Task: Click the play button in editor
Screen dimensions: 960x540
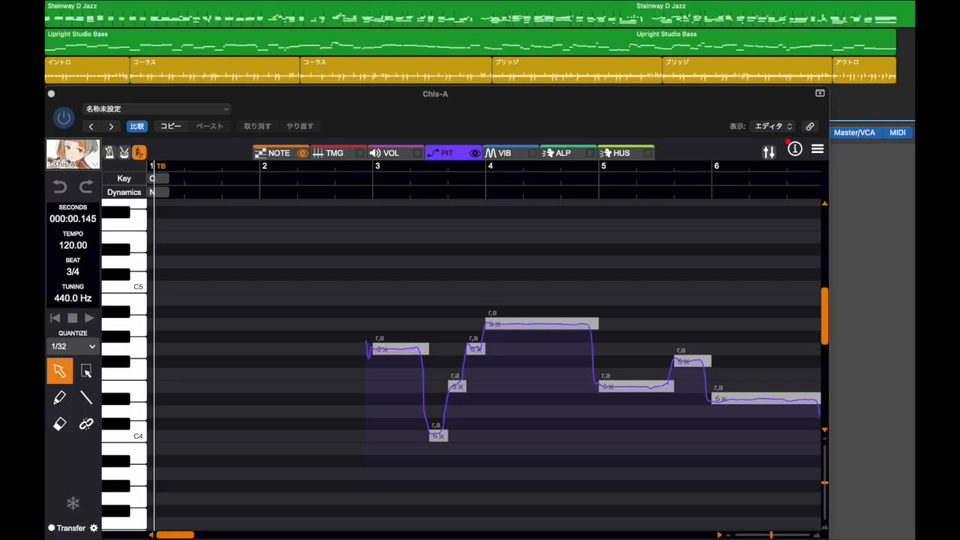Action: [x=89, y=318]
